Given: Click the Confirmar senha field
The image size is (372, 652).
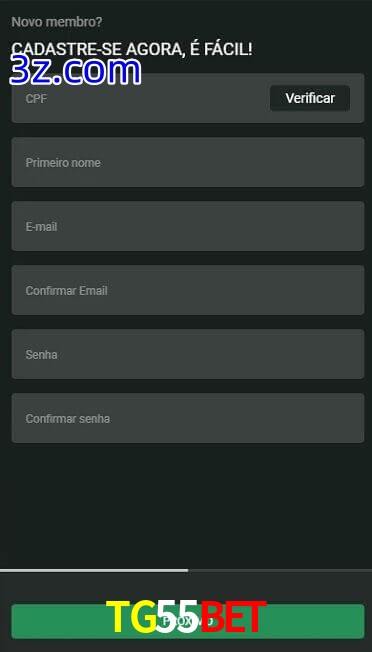Looking at the screenshot, I should (188, 418).
